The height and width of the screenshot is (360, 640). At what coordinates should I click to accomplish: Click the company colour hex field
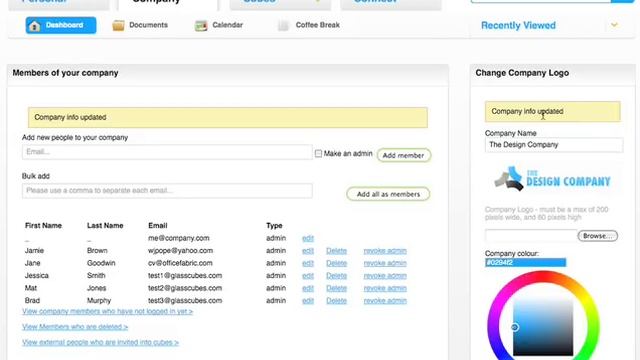[525, 262]
